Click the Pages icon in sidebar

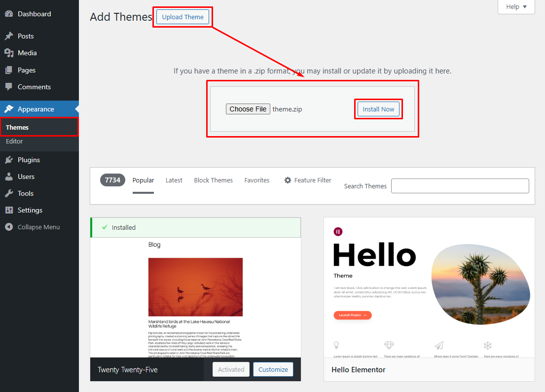[x=9, y=70]
